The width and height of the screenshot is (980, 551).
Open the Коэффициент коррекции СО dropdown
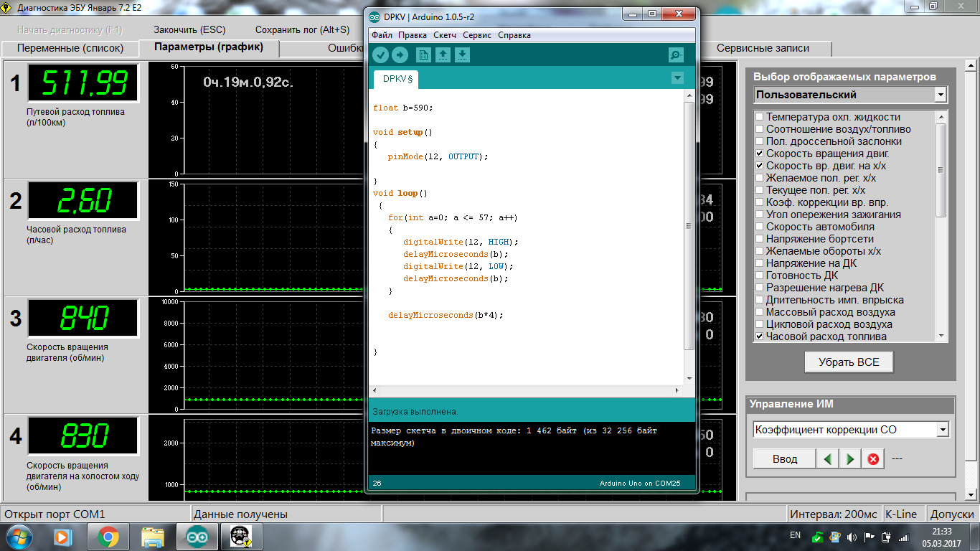[x=943, y=430]
